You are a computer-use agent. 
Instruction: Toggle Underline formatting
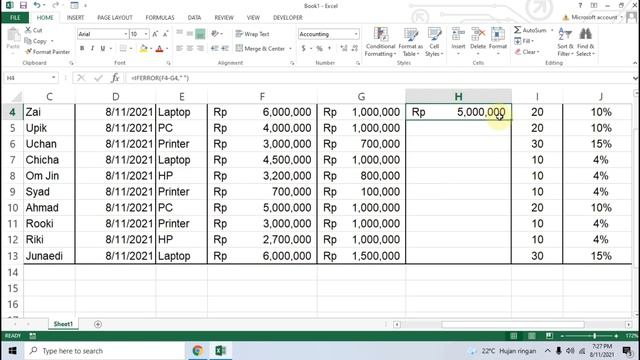102,49
